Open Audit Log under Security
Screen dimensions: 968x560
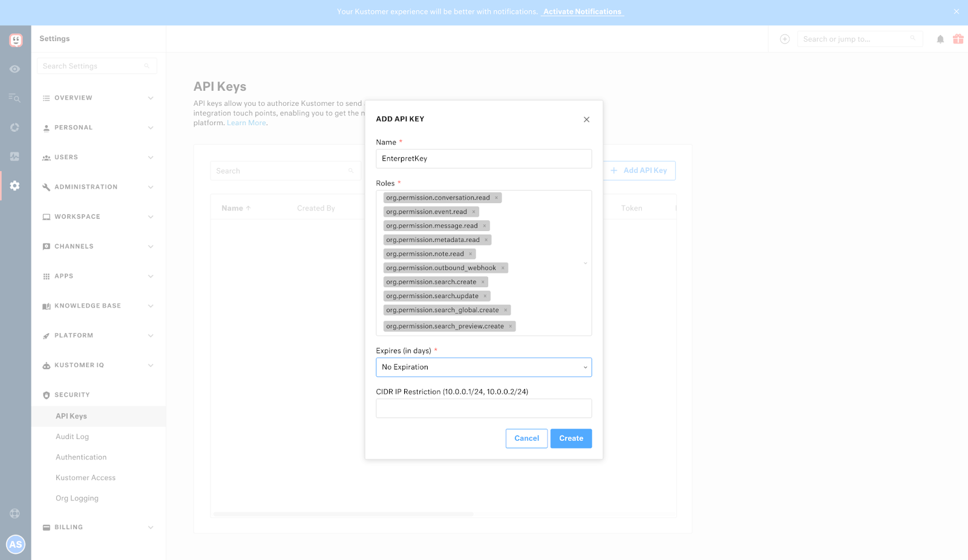(x=72, y=437)
